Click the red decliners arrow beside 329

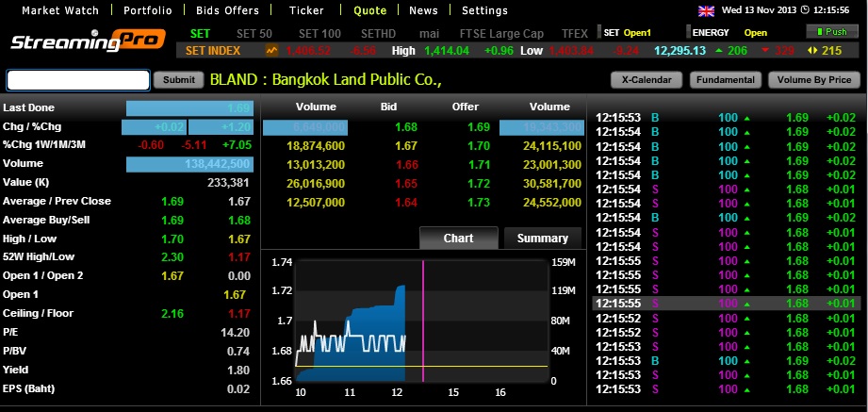coord(765,51)
